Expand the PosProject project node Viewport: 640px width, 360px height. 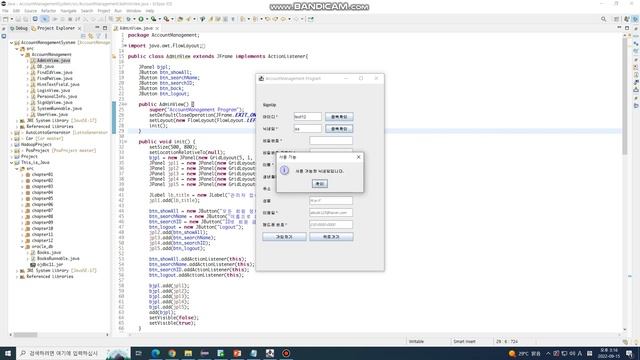point(11,150)
